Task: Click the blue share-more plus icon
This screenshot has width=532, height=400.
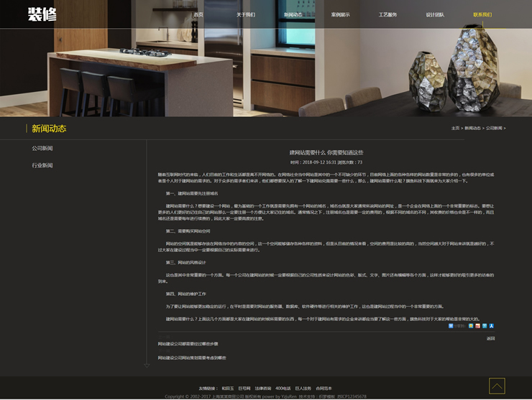Action: 451,326
